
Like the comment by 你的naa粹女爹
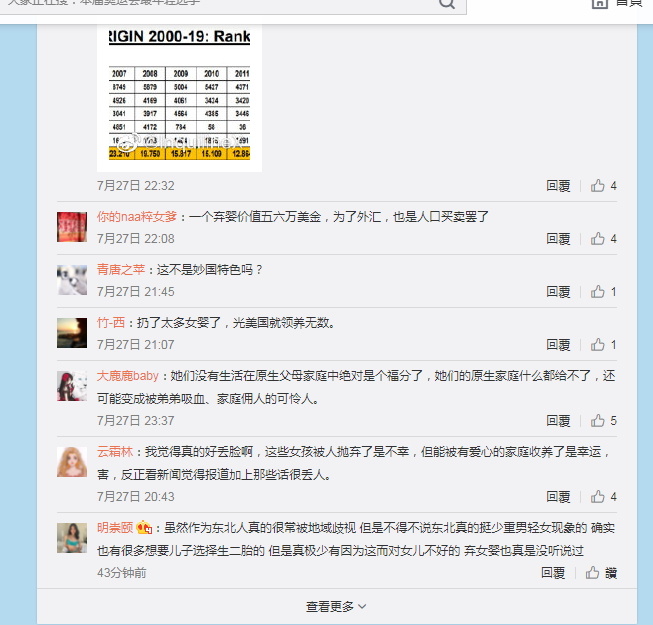pos(598,239)
